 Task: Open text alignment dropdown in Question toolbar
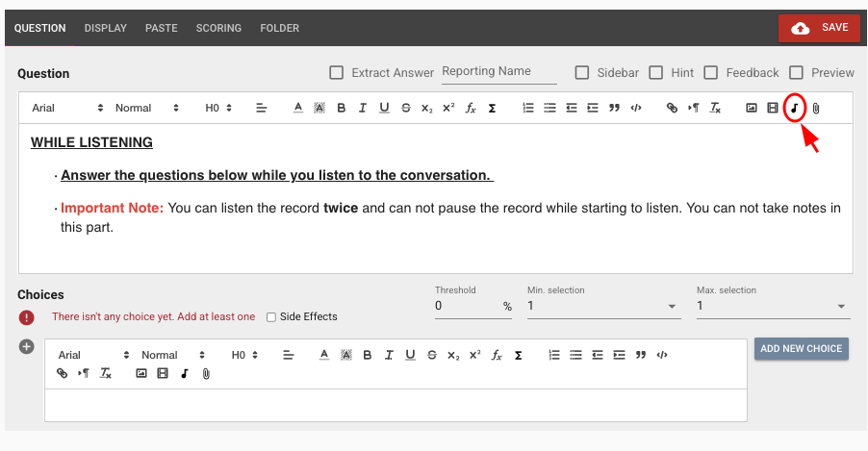262,108
